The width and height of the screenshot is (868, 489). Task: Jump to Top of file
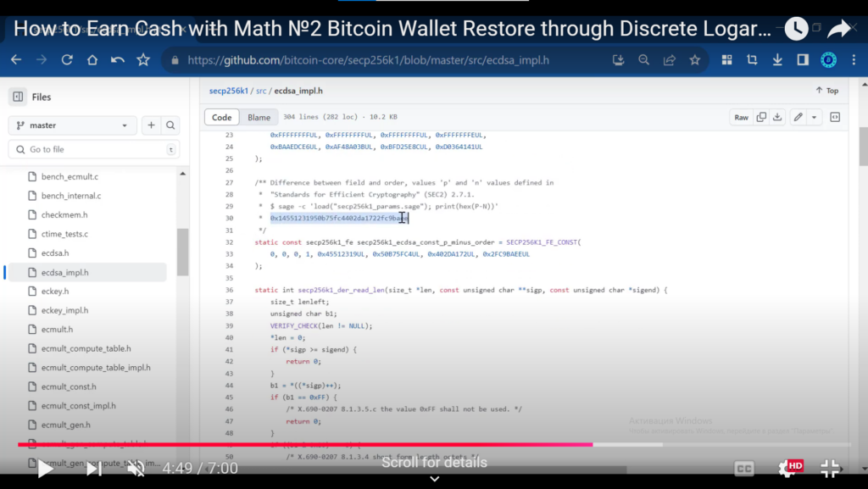coord(827,91)
